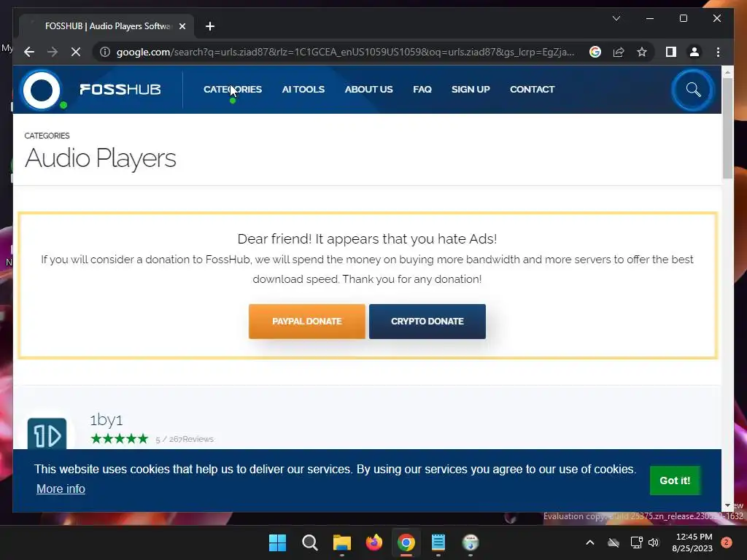Click the FOSSHUB wordmark logo

point(120,90)
